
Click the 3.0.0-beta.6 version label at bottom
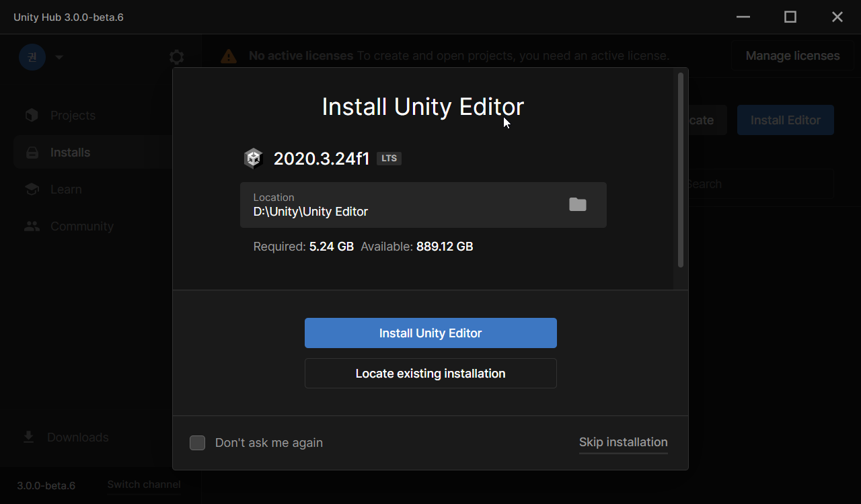pyautogui.click(x=46, y=485)
